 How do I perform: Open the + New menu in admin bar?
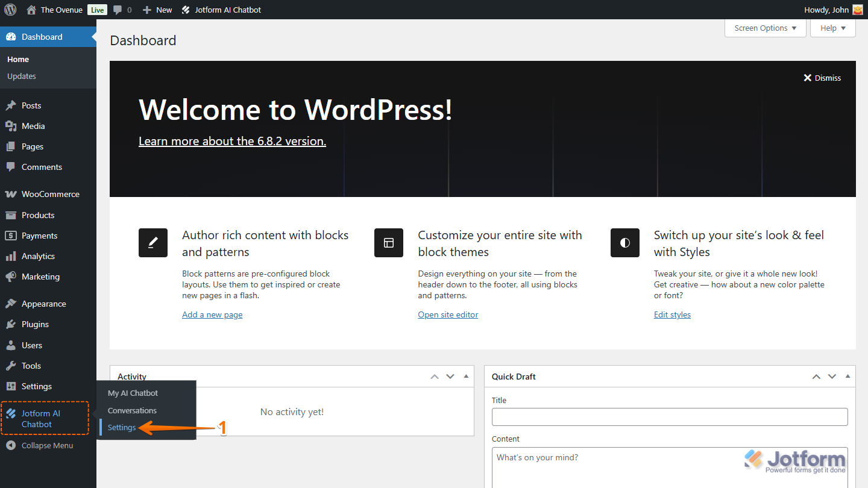pyautogui.click(x=157, y=9)
